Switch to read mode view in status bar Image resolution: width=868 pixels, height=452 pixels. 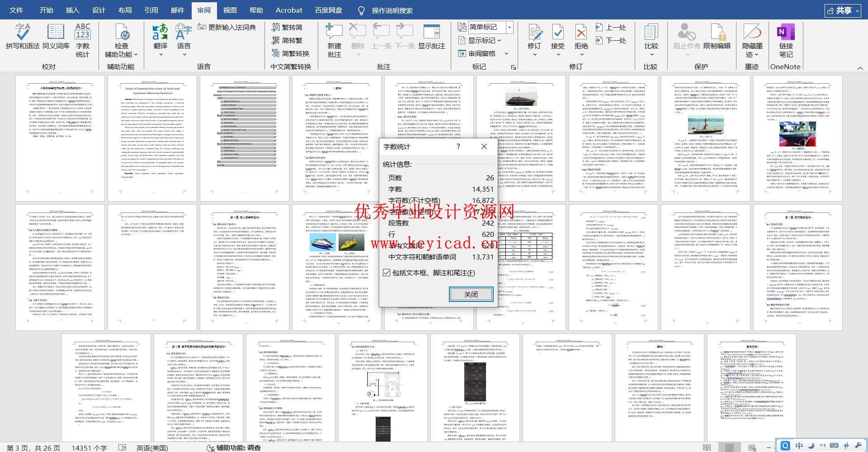pyautogui.click(x=707, y=447)
